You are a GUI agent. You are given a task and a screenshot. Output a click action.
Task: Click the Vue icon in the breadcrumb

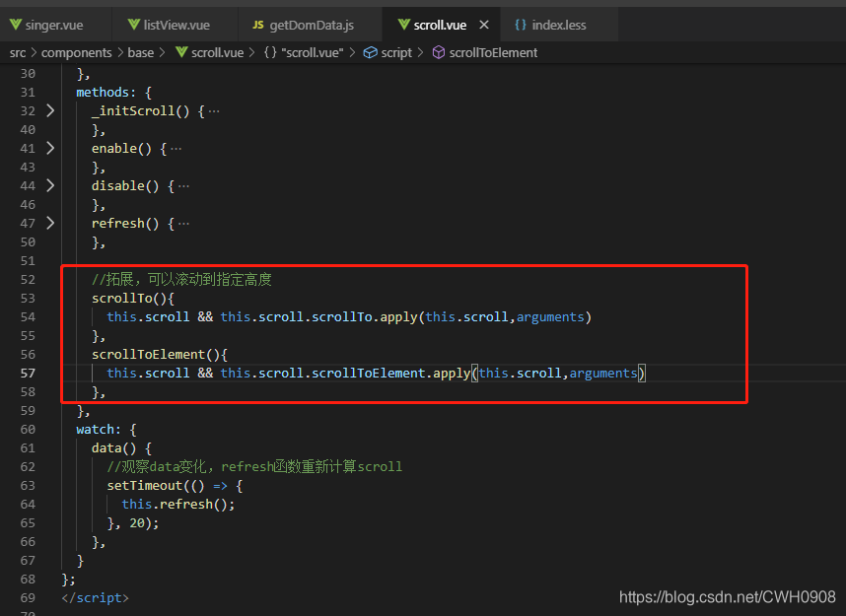tap(181, 52)
